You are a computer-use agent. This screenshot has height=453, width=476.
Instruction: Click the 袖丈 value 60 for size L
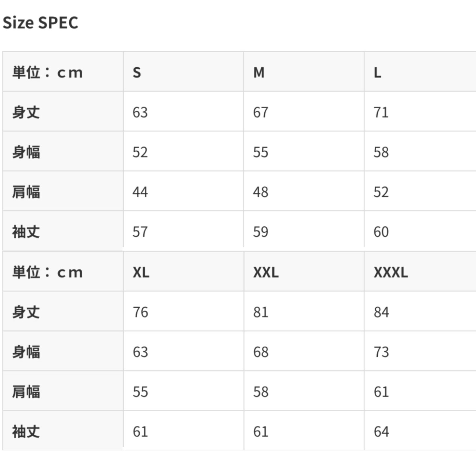coord(381,232)
